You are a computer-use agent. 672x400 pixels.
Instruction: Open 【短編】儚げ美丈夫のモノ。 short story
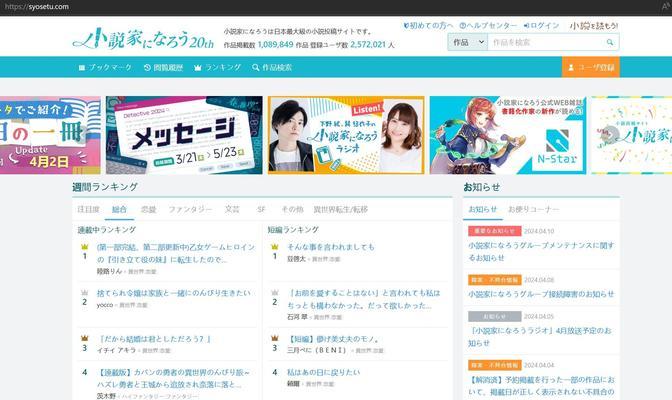334,339
